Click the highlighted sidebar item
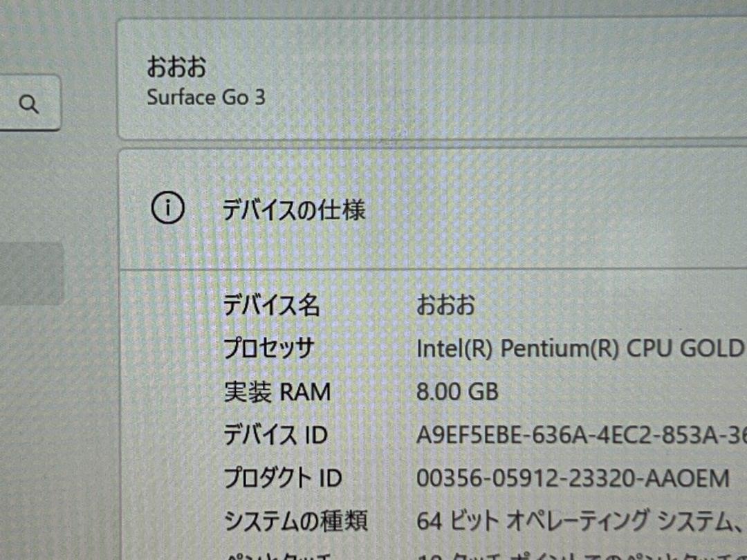Viewport: 747px width, 560px height. [x=31, y=274]
